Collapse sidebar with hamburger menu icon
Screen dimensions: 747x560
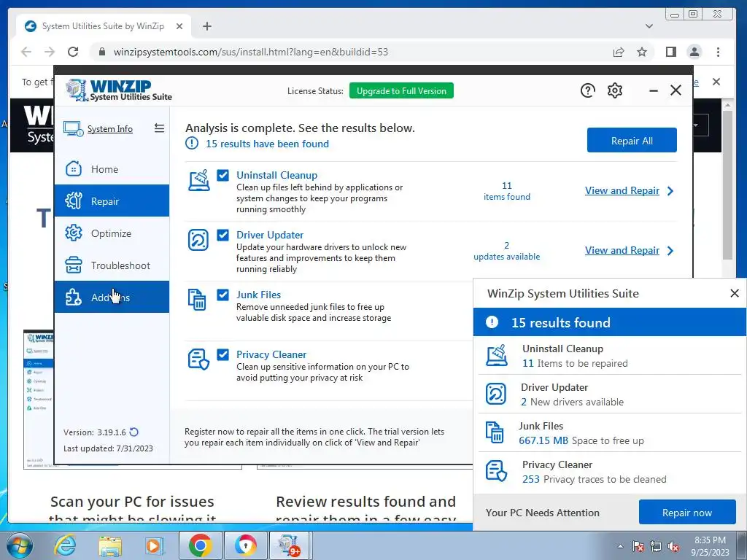point(159,128)
